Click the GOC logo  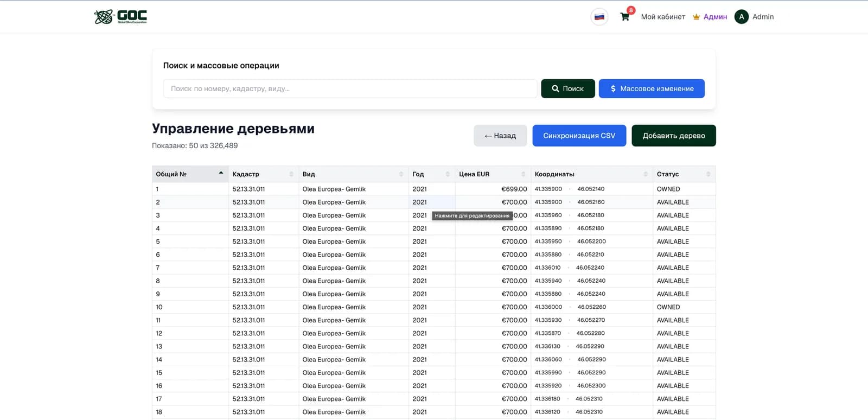120,17
